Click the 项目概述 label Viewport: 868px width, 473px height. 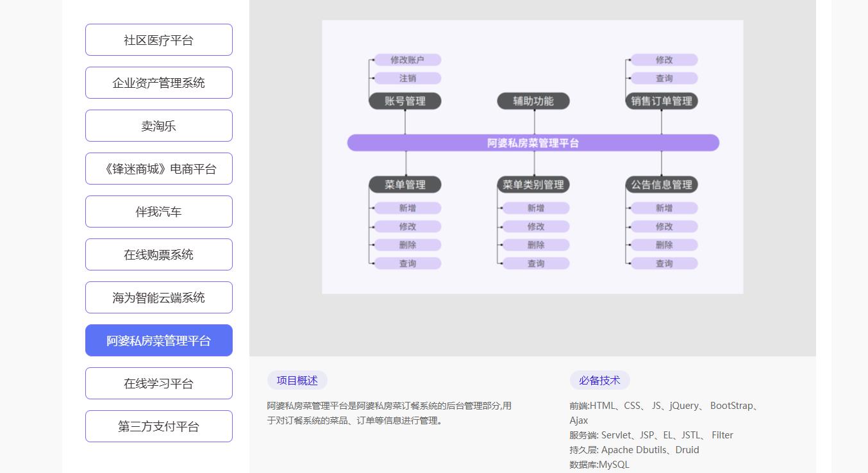(x=297, y=380)
